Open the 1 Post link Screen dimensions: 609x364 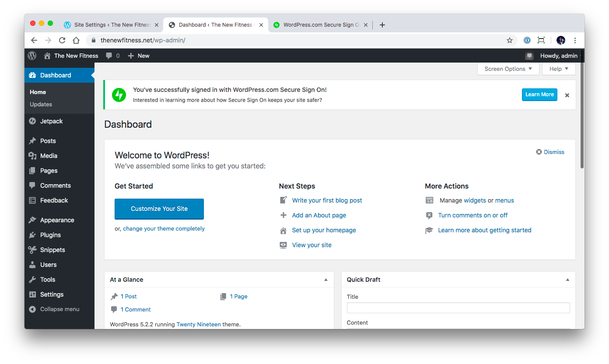tap(129, 296)
